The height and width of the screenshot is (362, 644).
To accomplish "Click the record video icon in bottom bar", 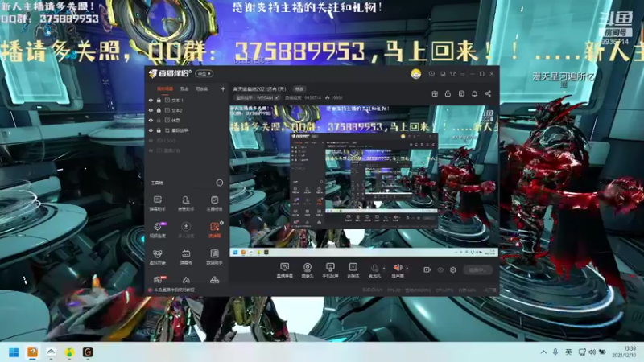I will (x=427, y=269).
